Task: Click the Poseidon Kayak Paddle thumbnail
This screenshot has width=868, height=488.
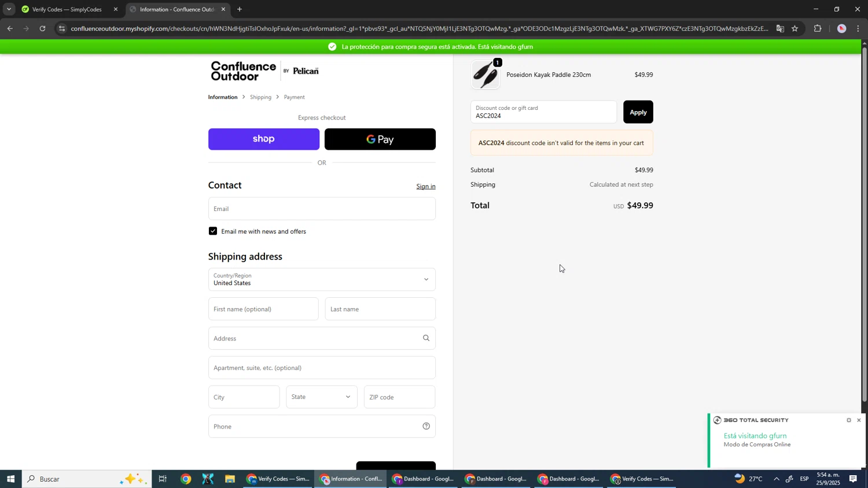Action: 486,75
